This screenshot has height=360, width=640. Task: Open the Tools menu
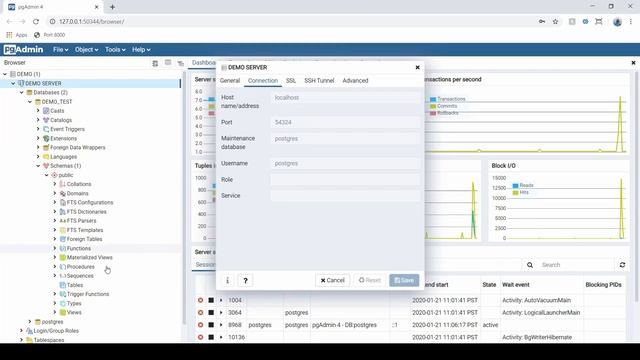pyautogui.click(x=115, y=49)
